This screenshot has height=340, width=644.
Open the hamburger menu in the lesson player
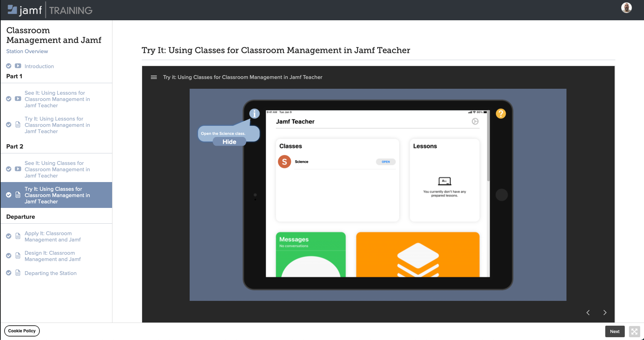[154, 77]
